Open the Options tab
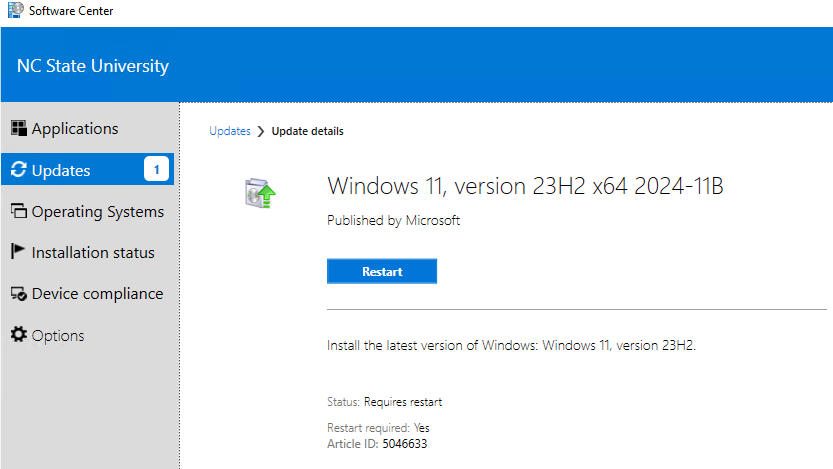This screenshot has width=833, height=469. click(58, 336)
